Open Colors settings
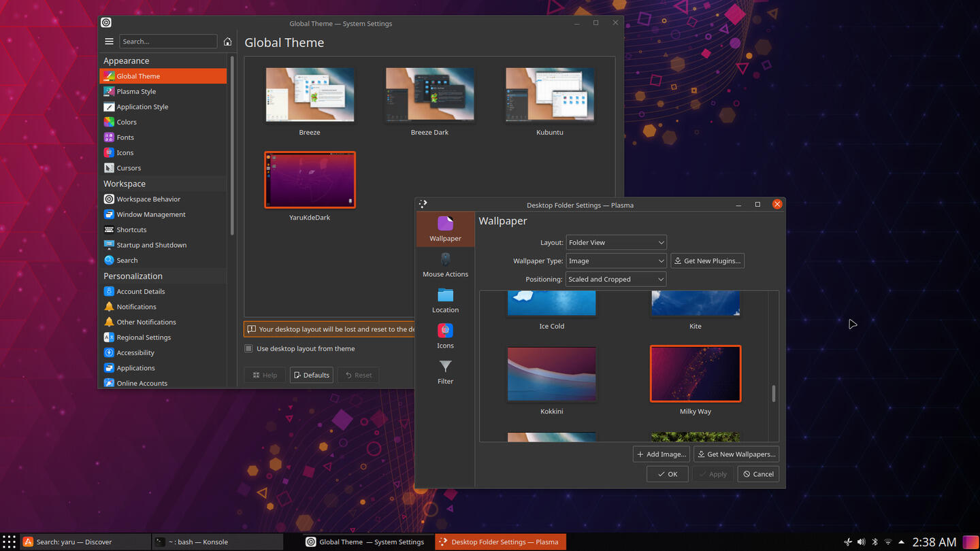The image size is (980, 551). (x=163, y=122)
